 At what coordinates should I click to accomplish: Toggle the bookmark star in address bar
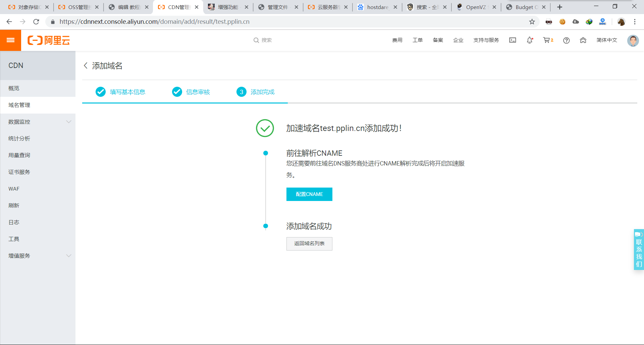532,21
